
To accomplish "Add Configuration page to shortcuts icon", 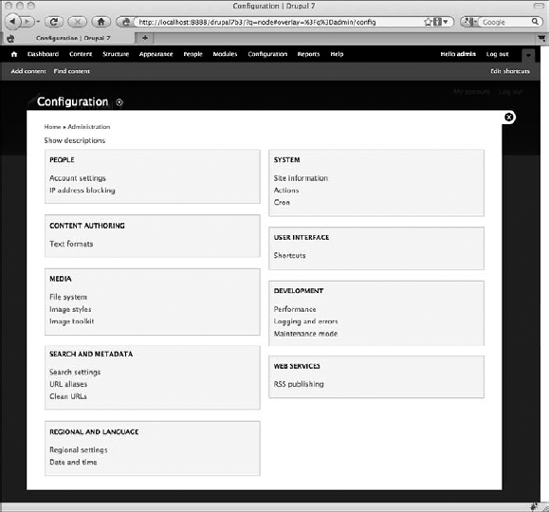I will pos(119,102).
